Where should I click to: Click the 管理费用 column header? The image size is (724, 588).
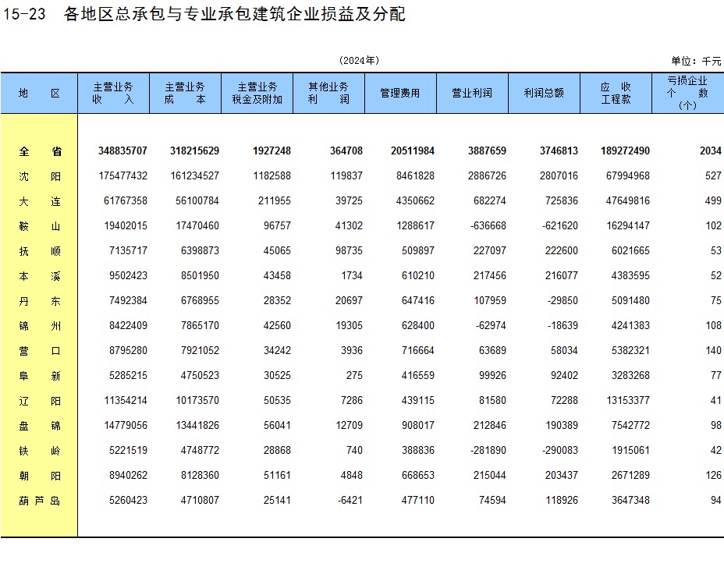(x=400, y=93)
